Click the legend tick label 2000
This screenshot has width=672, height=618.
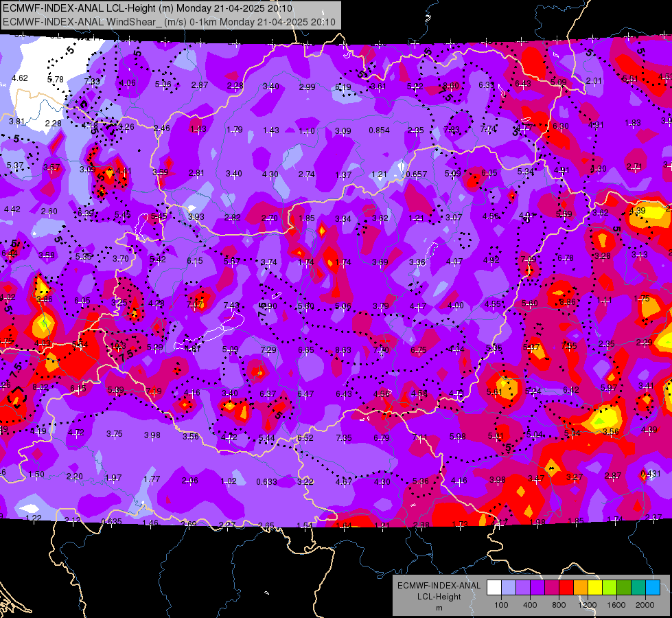[x=645, y=605]
